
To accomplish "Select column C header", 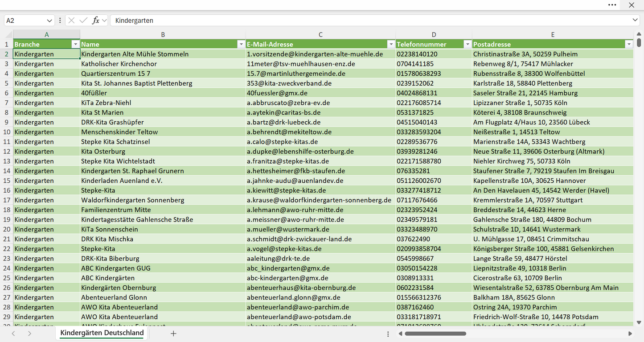I will [320, 34].
